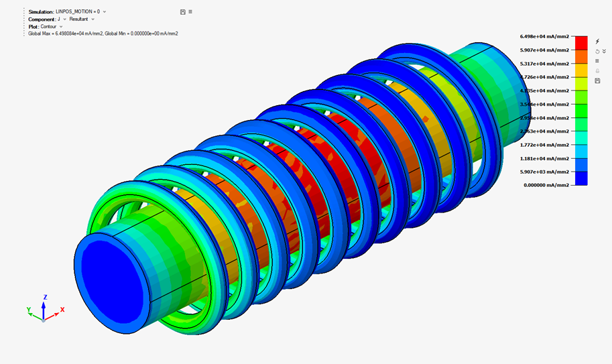Click the circular reset arrow icon beside the legend

tap(597, 52)
